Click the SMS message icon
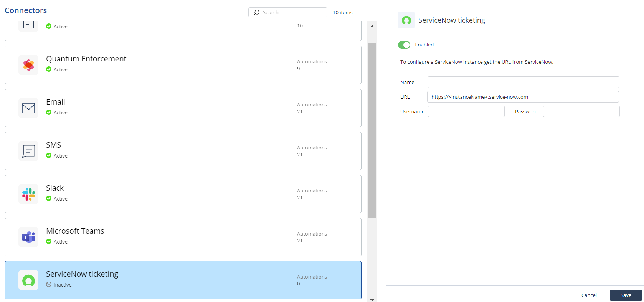 coord(28,151)
